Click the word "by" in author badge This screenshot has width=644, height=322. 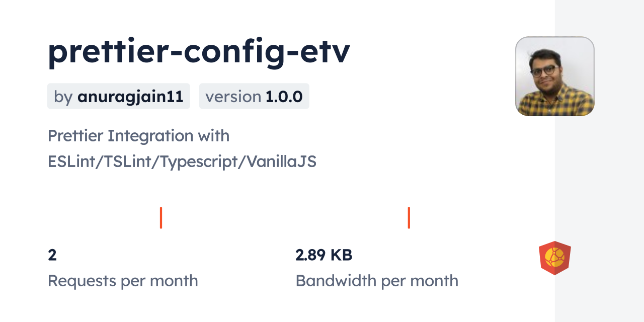click(63, 97)
